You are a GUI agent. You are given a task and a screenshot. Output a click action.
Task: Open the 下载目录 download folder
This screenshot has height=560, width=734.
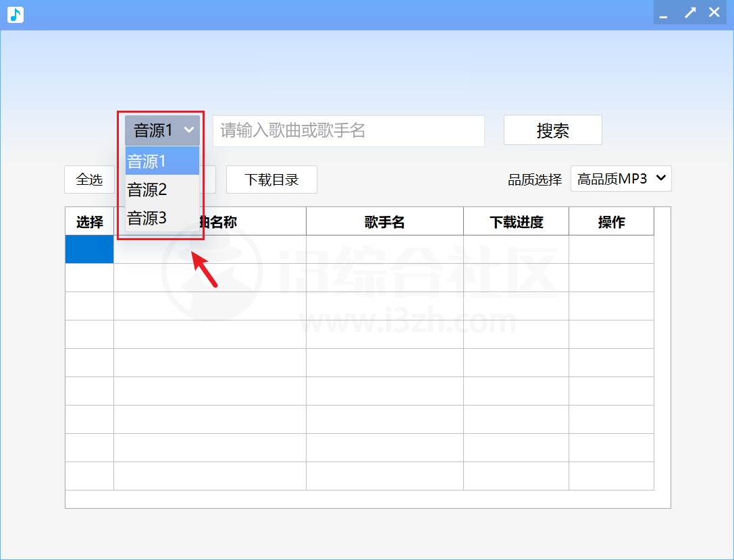(x=271, y=179)
